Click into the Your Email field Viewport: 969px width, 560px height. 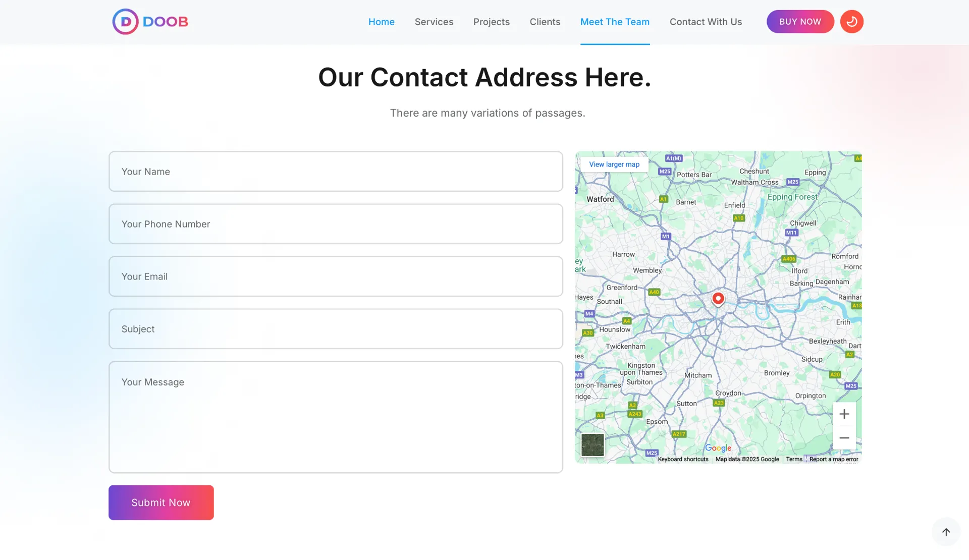coord(336,276)
